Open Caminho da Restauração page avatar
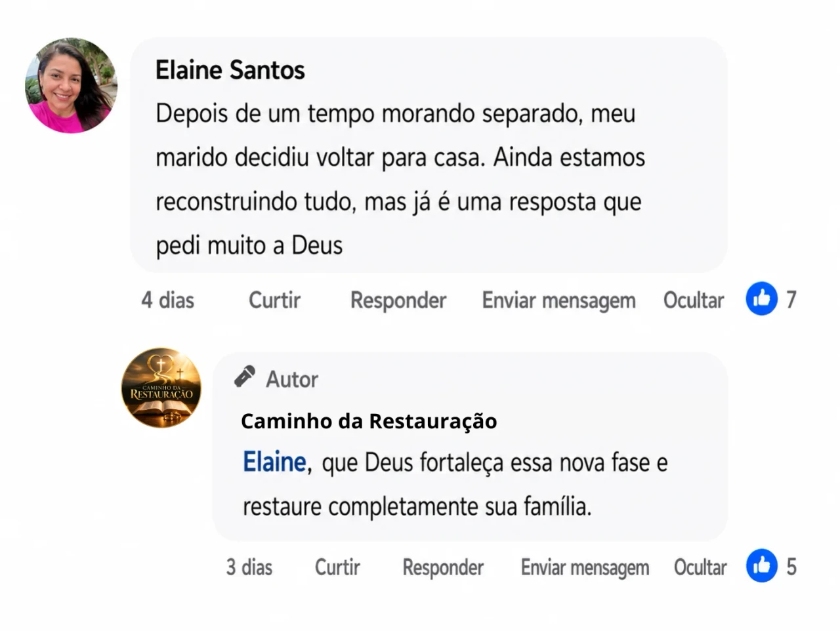Screen dimensions: 840x631 (161, 387)
